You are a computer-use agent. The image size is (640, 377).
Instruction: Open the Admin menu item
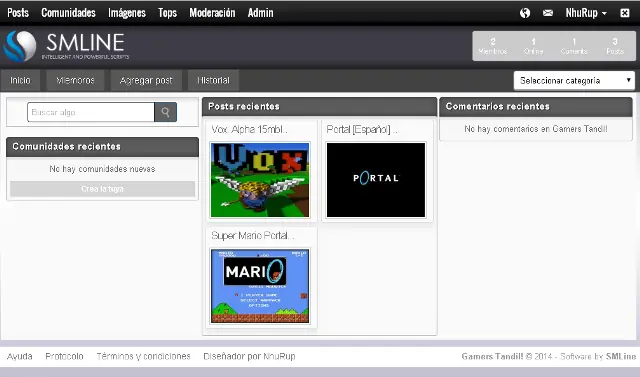pyautogui.click(x=260, y=13)
